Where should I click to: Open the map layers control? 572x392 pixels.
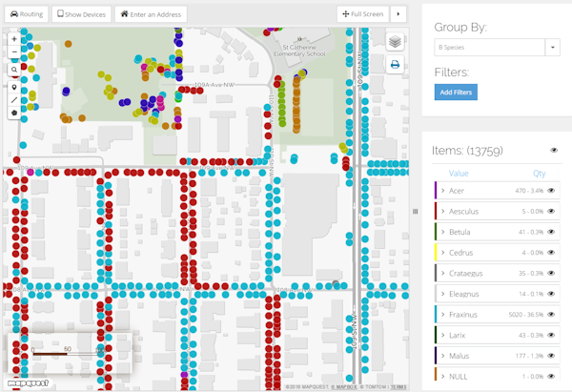coord(395,42)
